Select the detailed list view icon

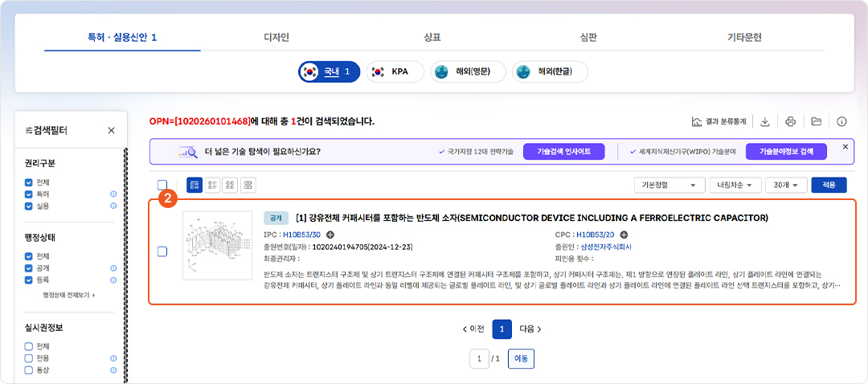tap(194, 185)
